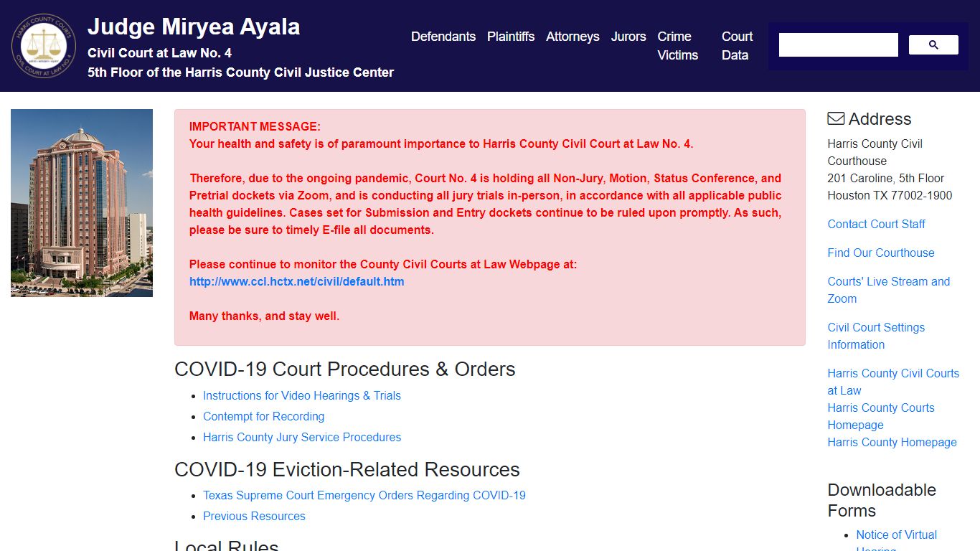The height and width of the screenshot is (551, 980).
Task: Visit Harris County Courts Homepage link
Action: tap(881, 416)
